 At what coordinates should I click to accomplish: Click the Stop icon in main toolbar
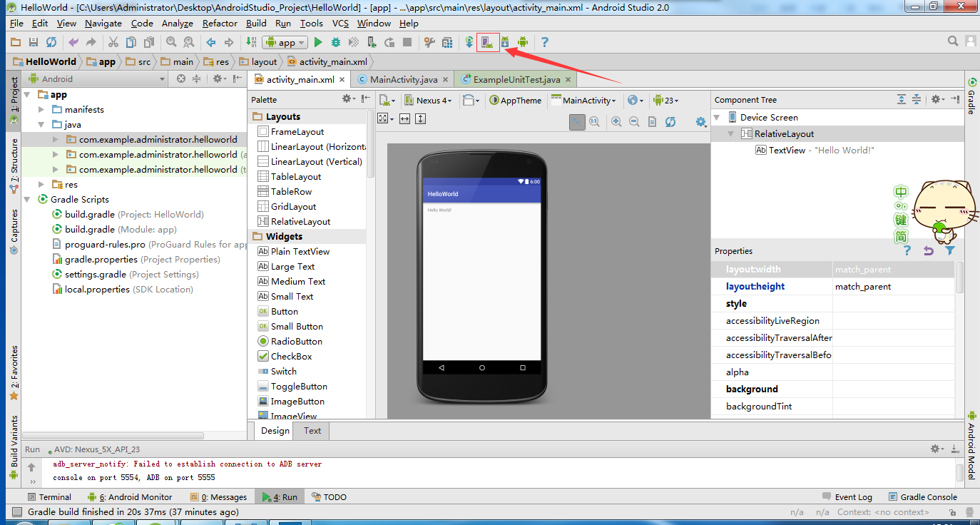[407, 42]
